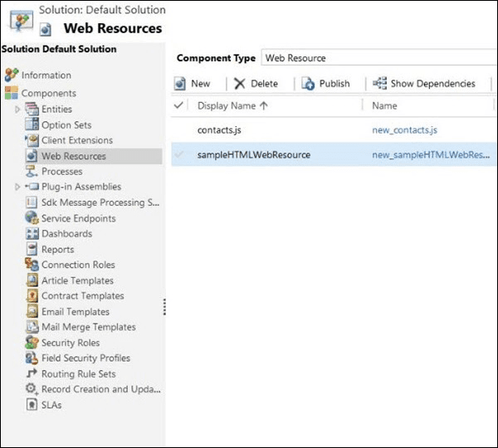Click the Information icon in sidebar

click(11, 75)
